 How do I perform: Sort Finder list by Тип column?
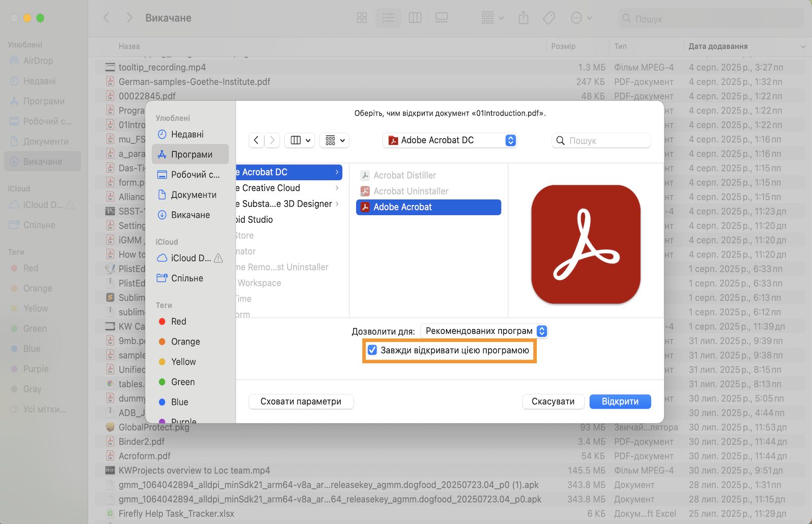click(x=620, y=46)
